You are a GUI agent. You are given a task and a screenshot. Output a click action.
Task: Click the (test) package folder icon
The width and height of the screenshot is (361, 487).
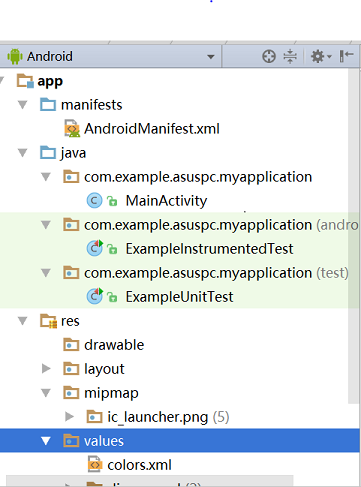pyautogui.click(x=71, y=273)
